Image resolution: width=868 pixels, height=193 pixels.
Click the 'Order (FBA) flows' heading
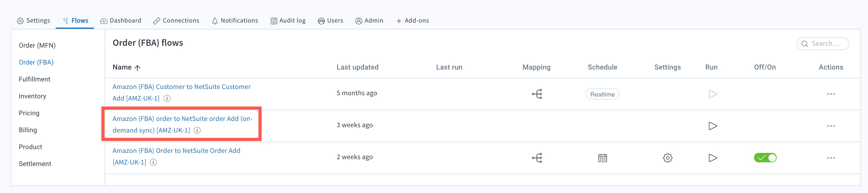coord(148,43)
